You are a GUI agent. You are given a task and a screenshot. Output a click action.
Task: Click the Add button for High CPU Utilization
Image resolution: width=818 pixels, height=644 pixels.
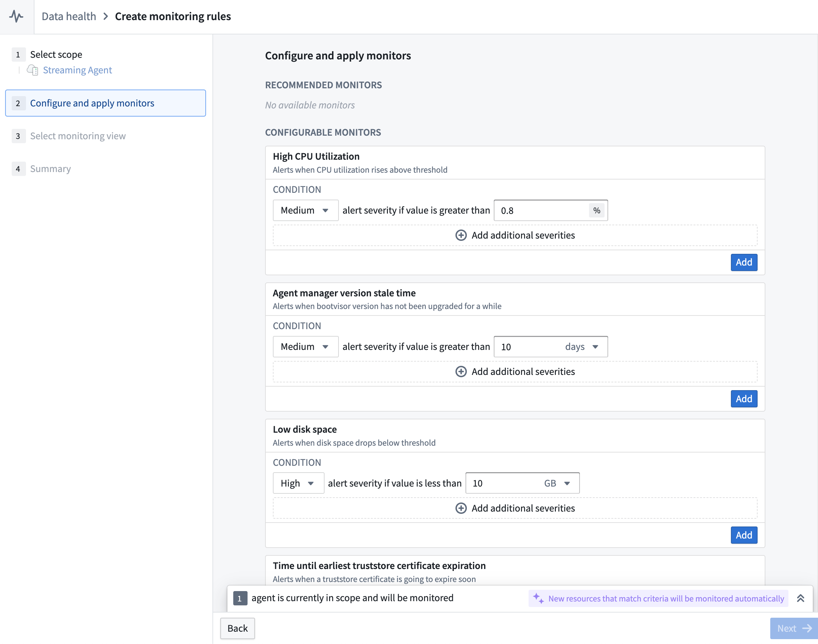pyautogui.click(x=744, y=262)
